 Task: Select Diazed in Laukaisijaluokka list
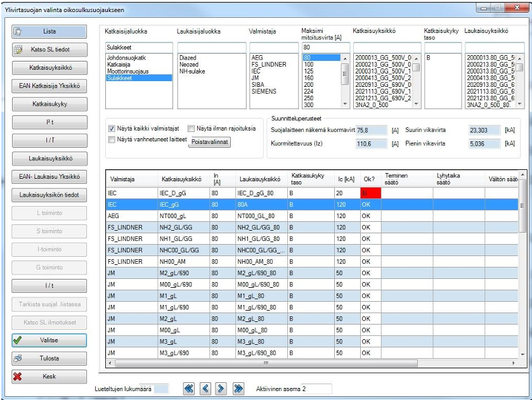pyautogui.click(x=188, y=58)
